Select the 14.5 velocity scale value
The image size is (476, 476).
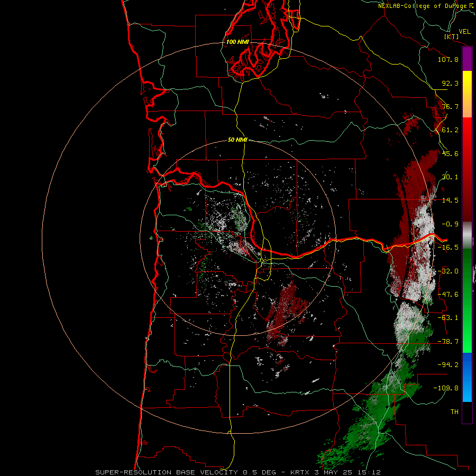click(x=450, y=200)
